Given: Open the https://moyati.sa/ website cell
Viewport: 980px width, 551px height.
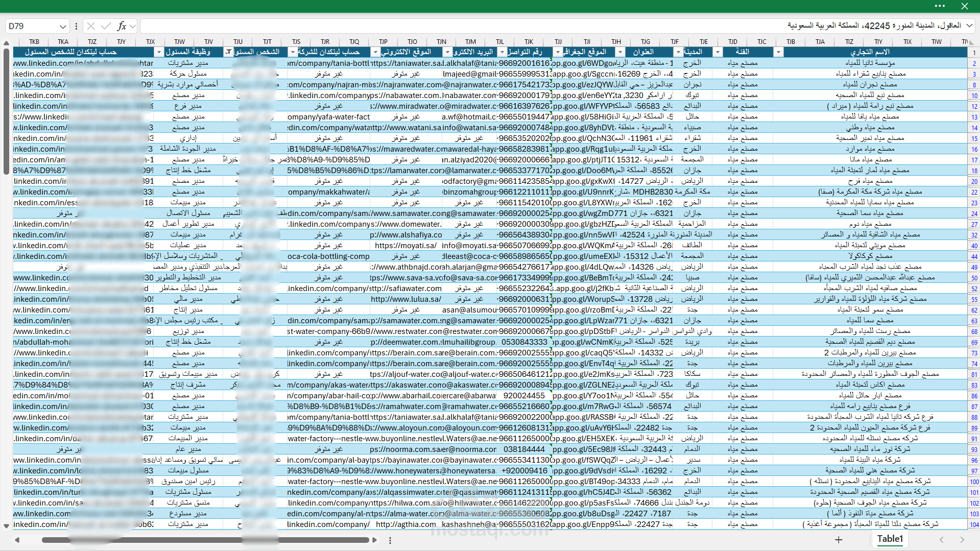Looking at the screenshot, I should click(x=405, y=246).
